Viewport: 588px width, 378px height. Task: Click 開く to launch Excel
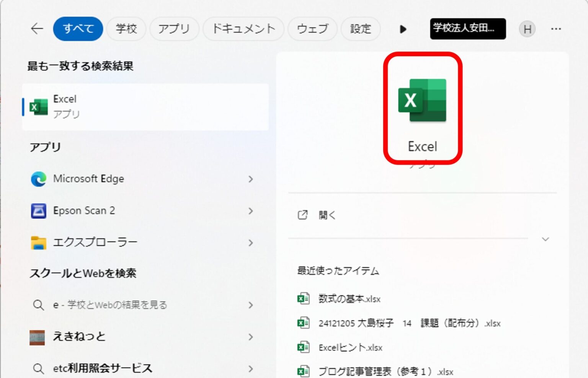coord(327,215)
